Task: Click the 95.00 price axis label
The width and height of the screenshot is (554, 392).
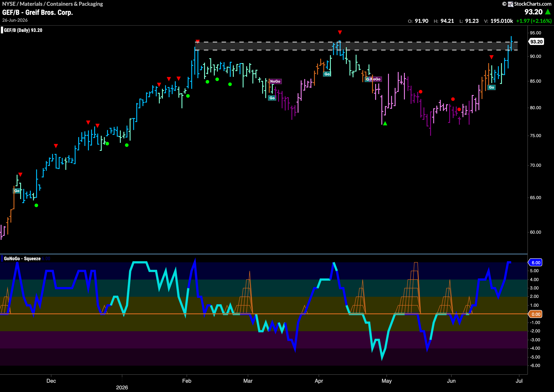Action: click(535, 33)
